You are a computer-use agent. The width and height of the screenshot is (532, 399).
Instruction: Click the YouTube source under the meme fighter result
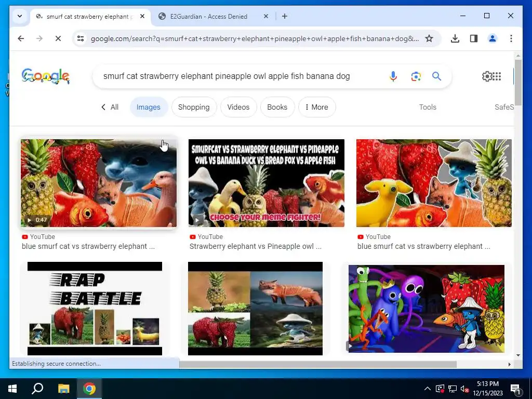(x=206, y=236)
